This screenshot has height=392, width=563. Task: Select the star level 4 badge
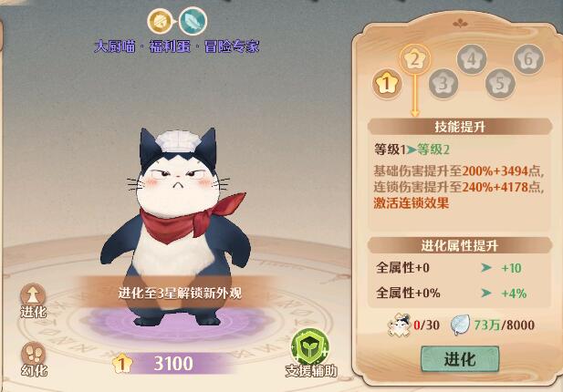pos(472,59)
